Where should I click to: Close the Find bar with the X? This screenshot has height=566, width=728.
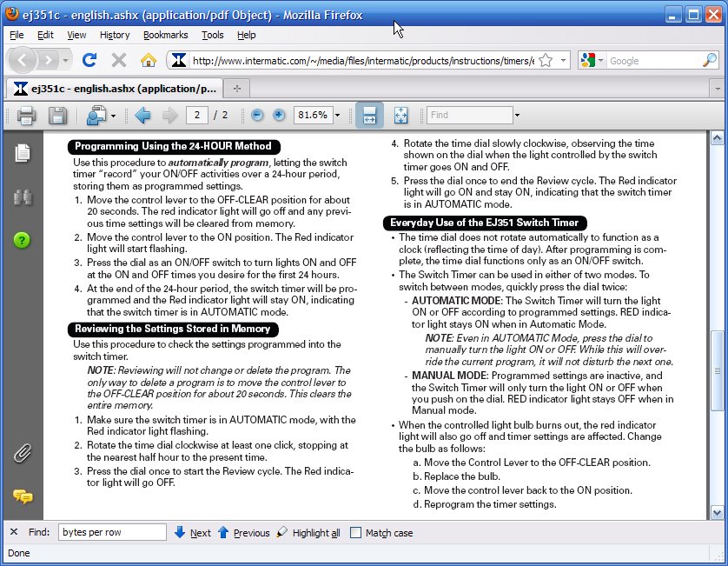tap(14, 532)
